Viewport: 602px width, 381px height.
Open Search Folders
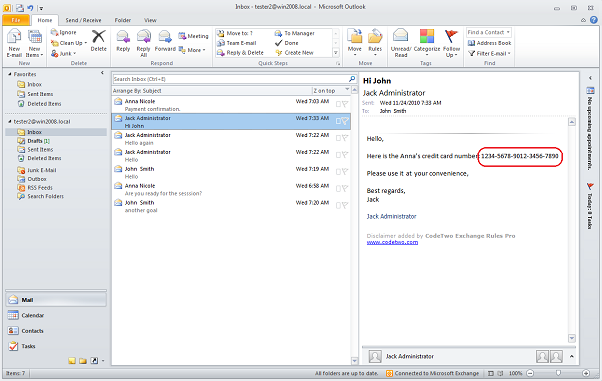coord(40,196)
